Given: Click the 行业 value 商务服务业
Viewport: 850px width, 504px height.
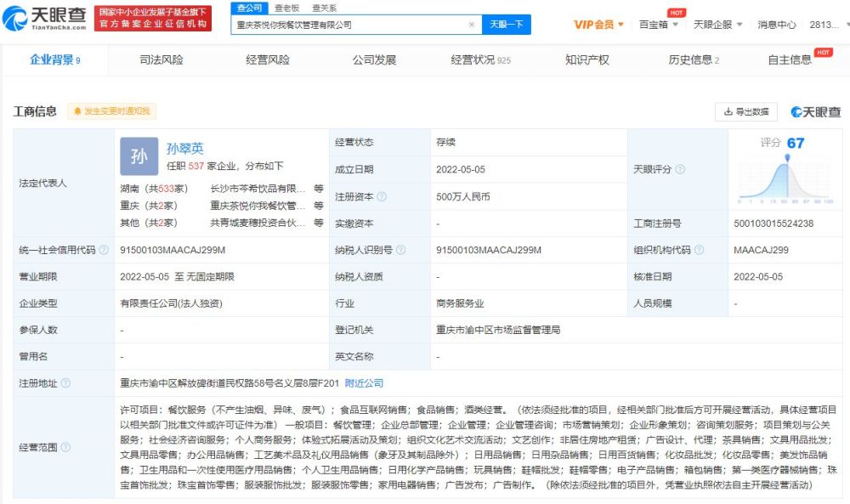Looking at the screenshot, I should tap(460, 303).
